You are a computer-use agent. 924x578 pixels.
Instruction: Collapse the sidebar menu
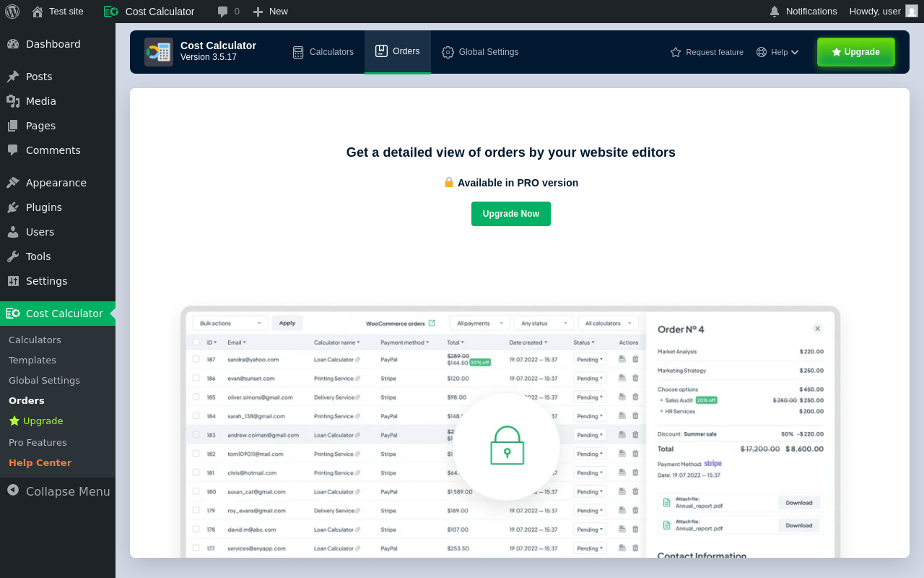(58, 491)
